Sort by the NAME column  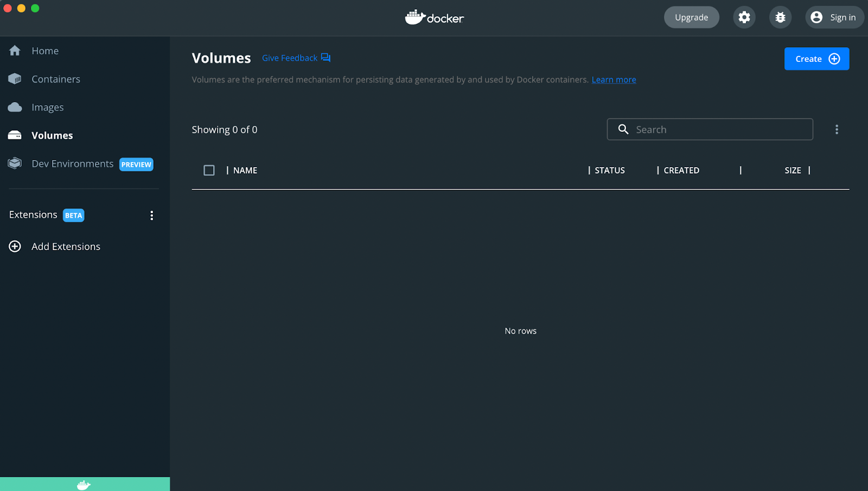(245, 170)
